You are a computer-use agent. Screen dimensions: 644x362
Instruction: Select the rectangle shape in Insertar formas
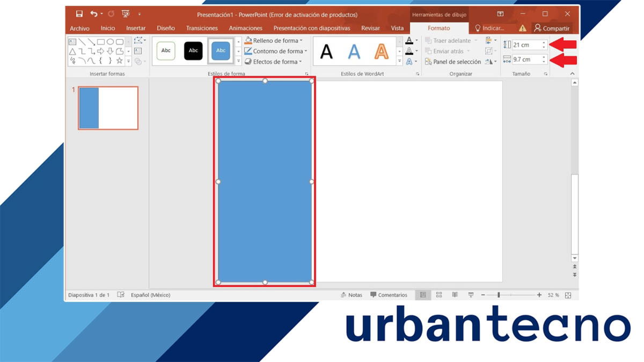100,41
